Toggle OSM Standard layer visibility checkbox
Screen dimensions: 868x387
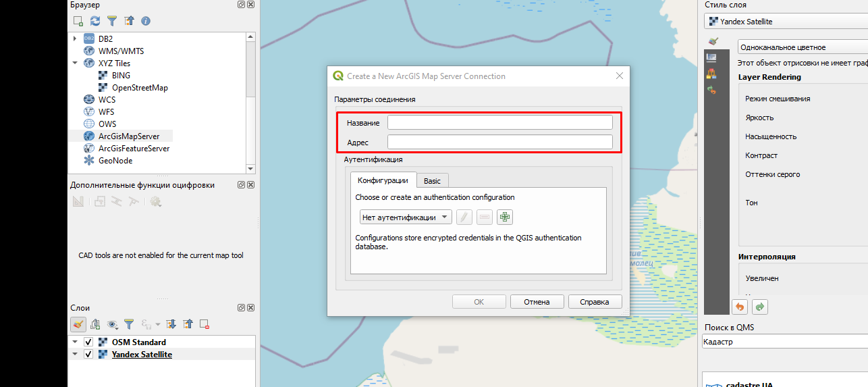(88, 342)
